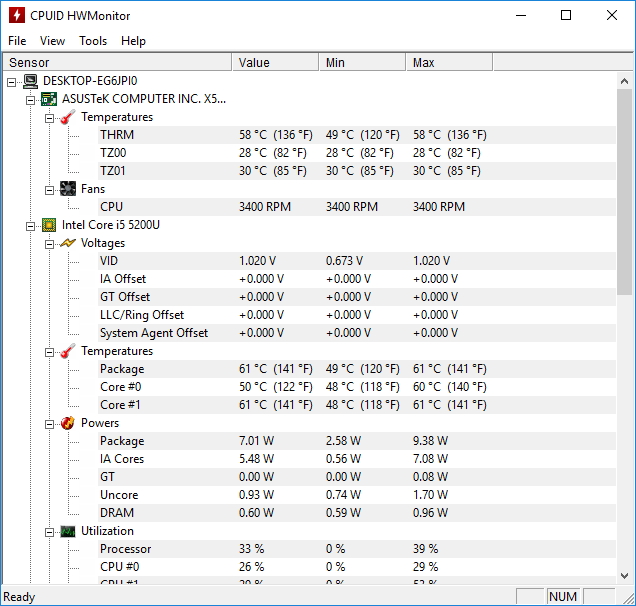
Task: Open the Tools menu
Action: pyautogui.click(x=93, y=41)
